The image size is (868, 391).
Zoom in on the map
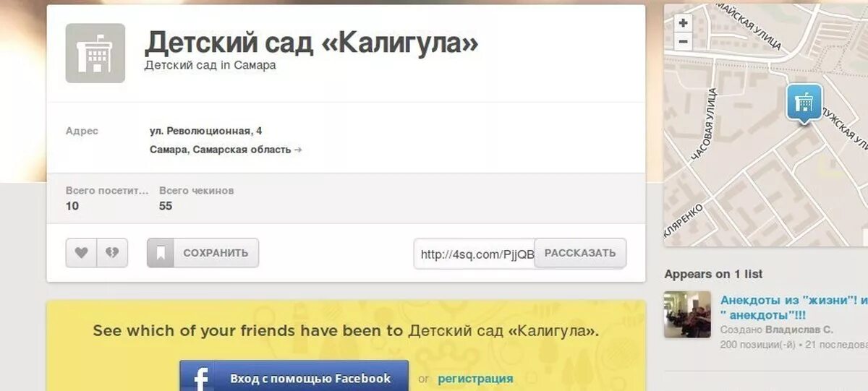point(683,23)
